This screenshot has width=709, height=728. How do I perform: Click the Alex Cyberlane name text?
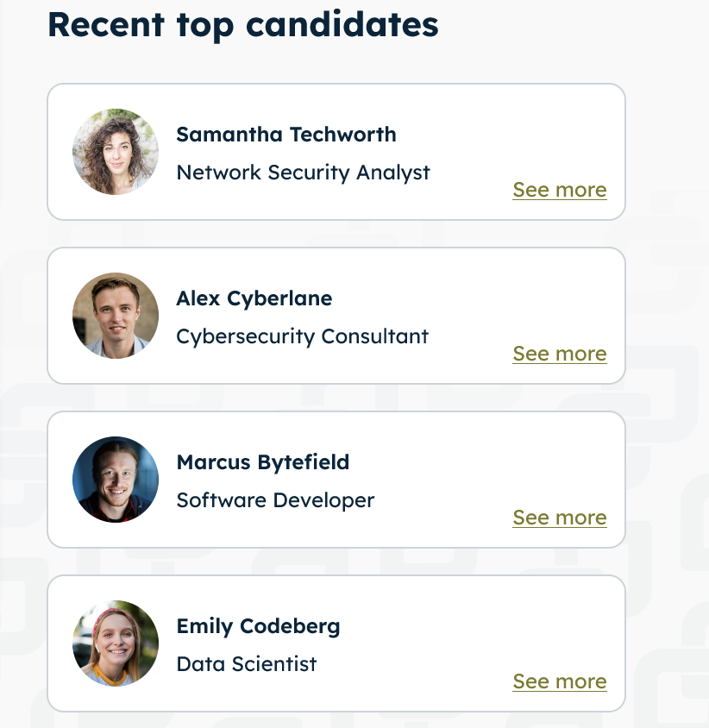point(254,298)
